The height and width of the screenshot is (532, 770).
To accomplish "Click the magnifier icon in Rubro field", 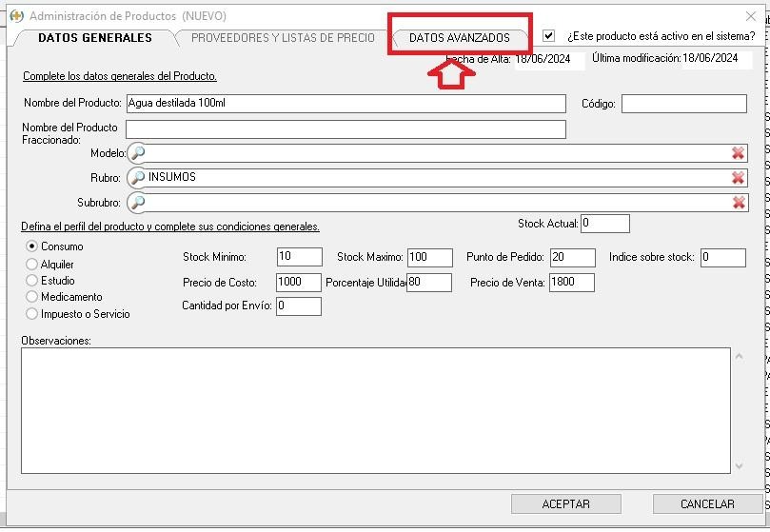I will click(x=138, y=178).
